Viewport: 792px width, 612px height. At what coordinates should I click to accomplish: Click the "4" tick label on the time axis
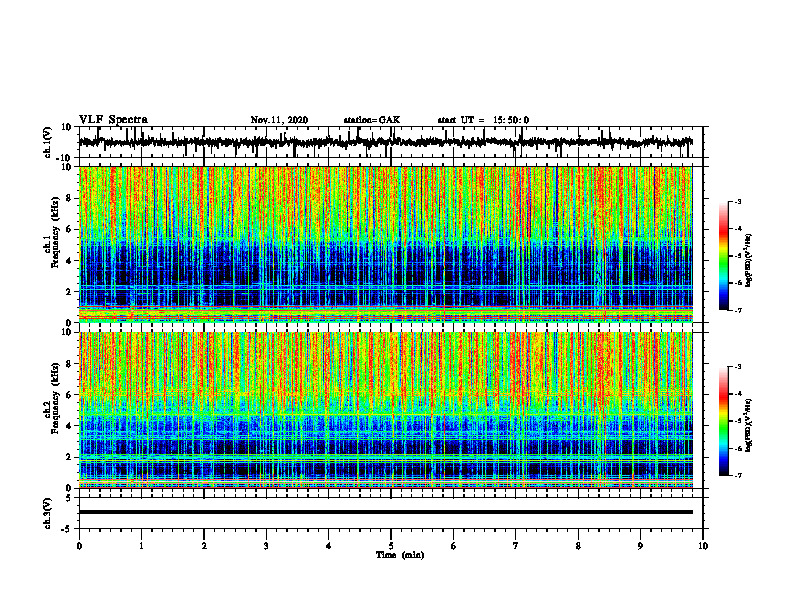coord(329,546)
